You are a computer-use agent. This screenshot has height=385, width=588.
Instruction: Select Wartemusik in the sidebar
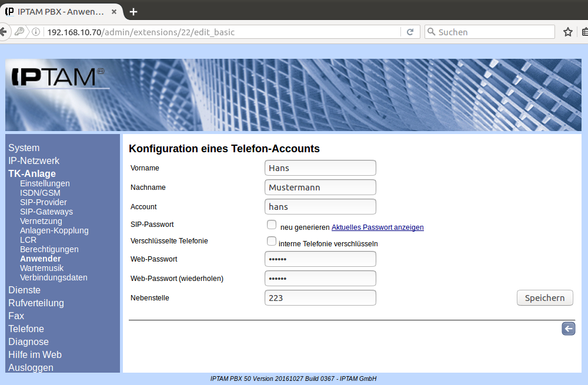42,268
